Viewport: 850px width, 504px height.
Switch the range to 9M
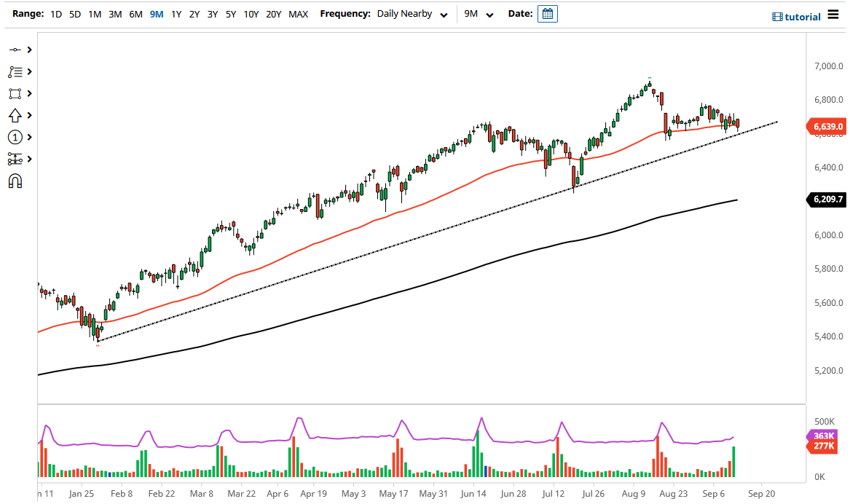point(156,13)
